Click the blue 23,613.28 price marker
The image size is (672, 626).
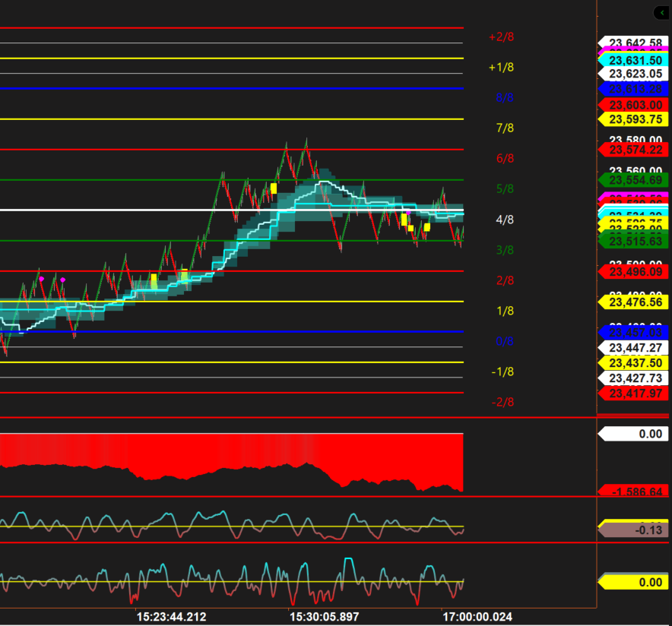pos(633,89)
